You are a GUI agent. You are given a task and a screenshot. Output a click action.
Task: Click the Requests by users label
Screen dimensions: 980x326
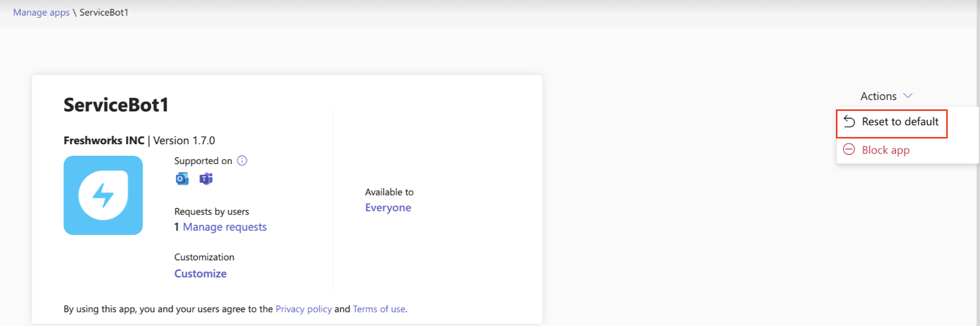pos(212,211)
